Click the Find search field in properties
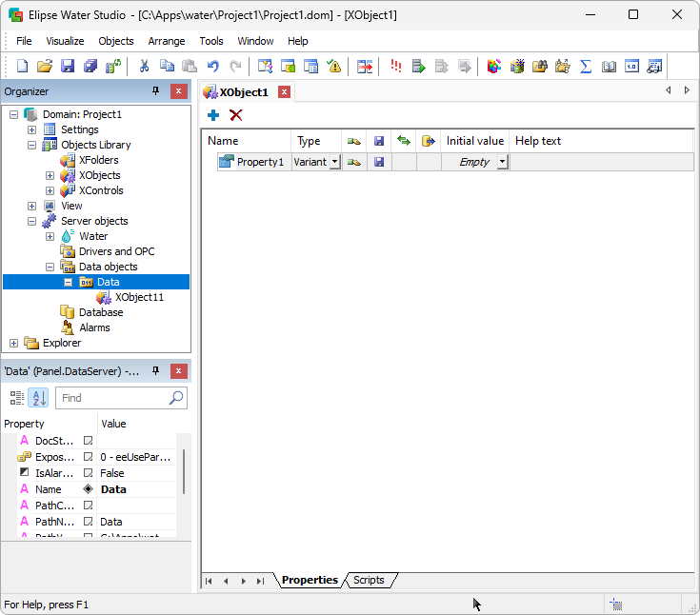700x615 pixels. [x=112, y=398]
